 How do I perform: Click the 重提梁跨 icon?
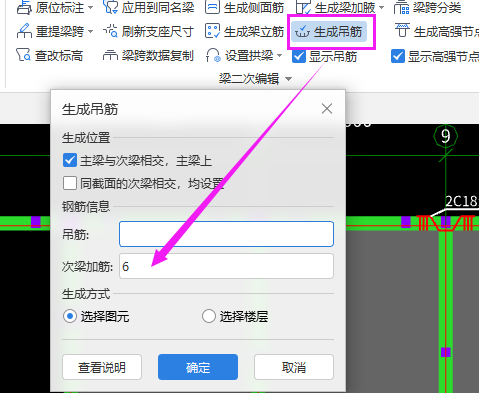coord(24,31)
